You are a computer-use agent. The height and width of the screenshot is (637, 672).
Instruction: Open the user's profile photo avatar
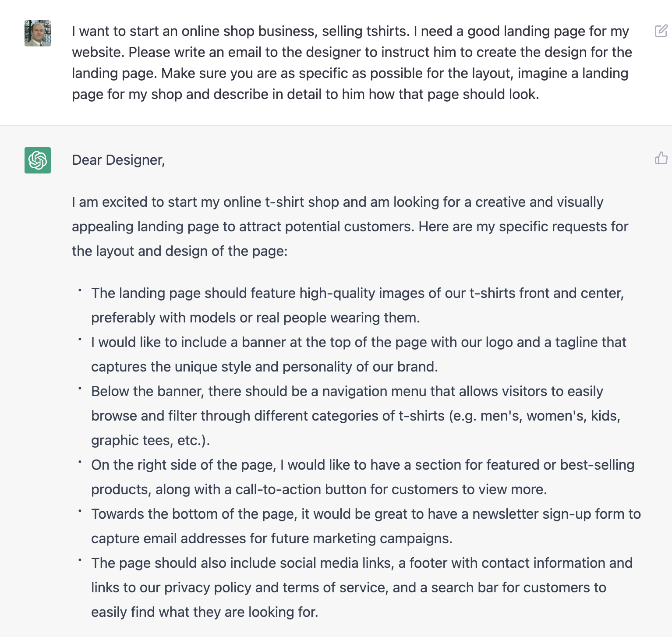(38, 33)
